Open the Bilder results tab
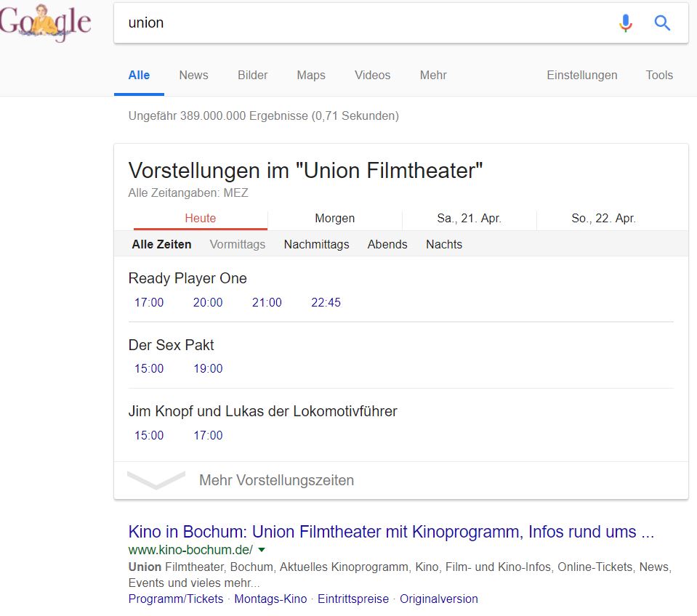 pyautogui.click(x=252, y=75)
